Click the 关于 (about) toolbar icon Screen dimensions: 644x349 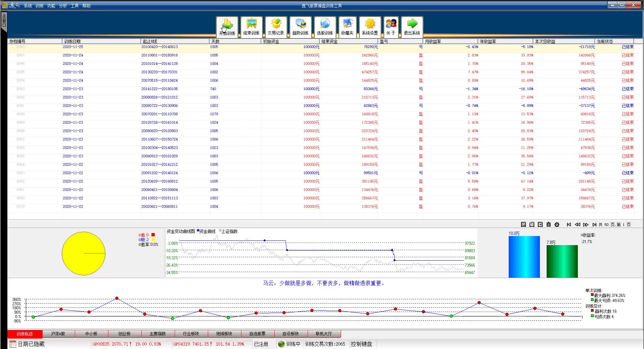click(x=390, y=27)
